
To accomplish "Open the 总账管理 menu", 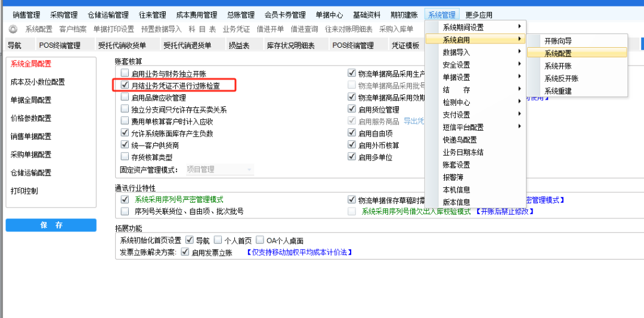I will [240, 15].
